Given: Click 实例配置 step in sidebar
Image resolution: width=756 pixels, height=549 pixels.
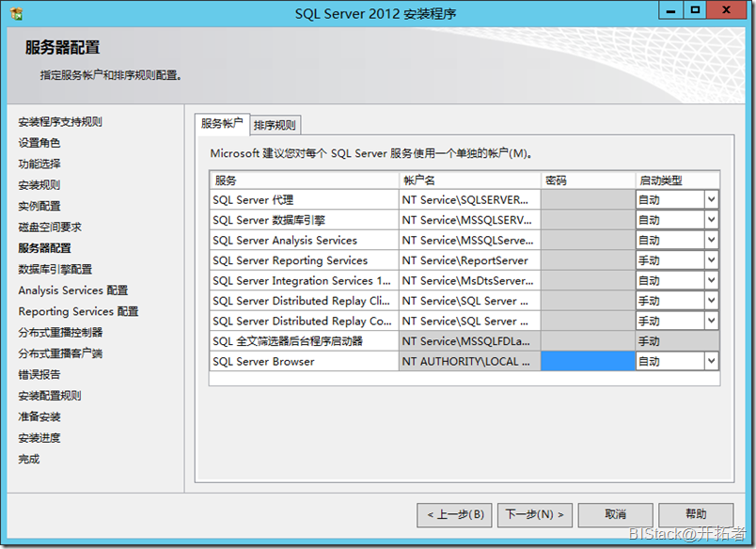Looking at the screenshot, I should point(39,206).
